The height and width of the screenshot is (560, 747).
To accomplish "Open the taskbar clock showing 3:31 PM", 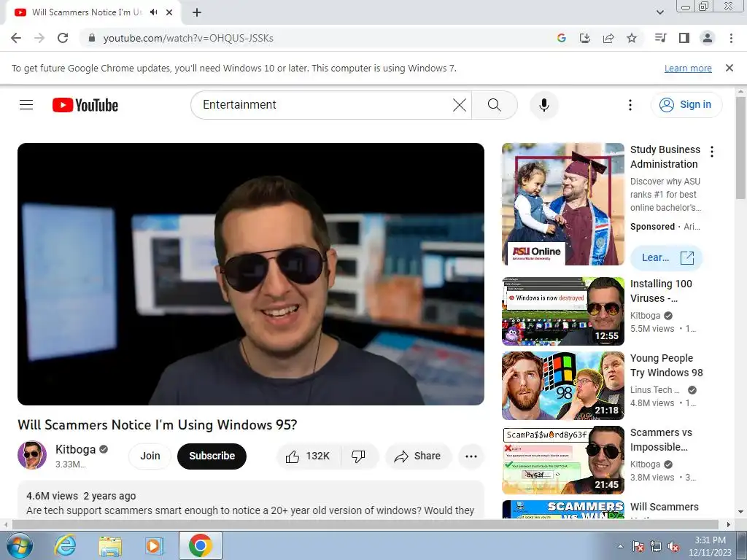I will pyautogui.click(x=710, y=546).
